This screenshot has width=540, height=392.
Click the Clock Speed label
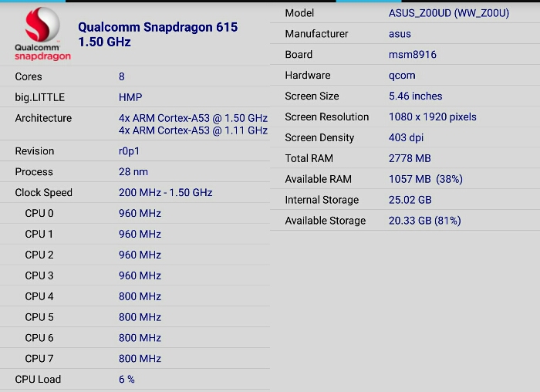43,193
